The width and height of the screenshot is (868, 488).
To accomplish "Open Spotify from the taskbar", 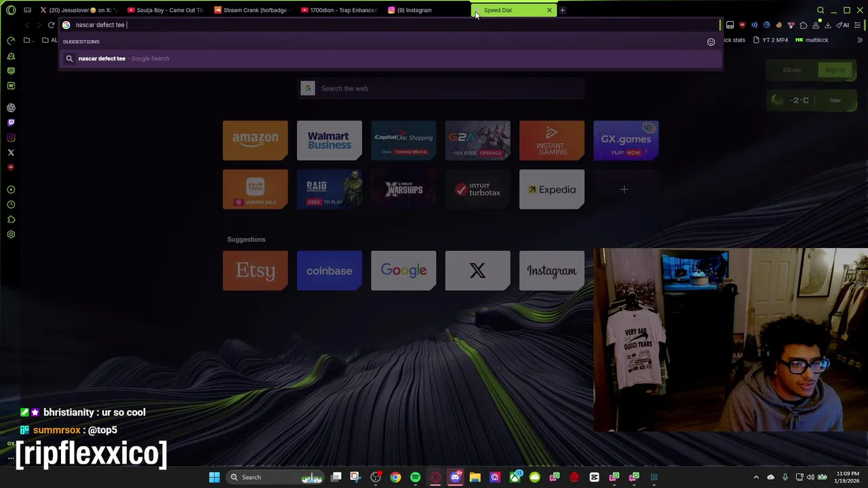I will coord(415,477).
